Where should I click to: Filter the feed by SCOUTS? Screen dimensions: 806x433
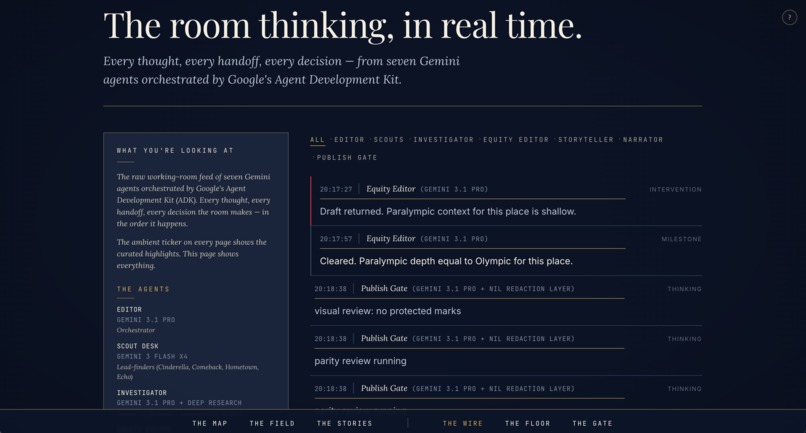[x=389, y=139]
